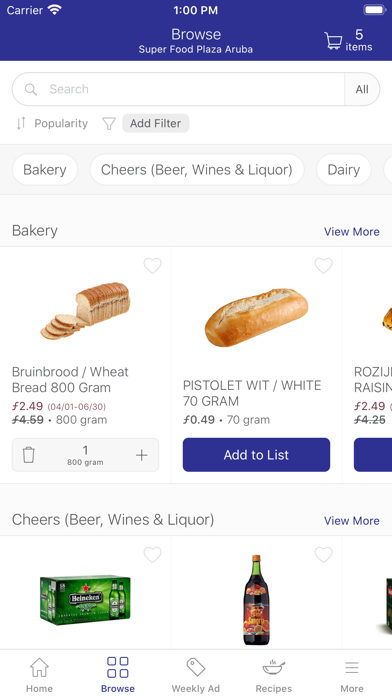Open the More menu tab
Image resolution: width=392 pixels, height=696 pixels.
(352, 675)
